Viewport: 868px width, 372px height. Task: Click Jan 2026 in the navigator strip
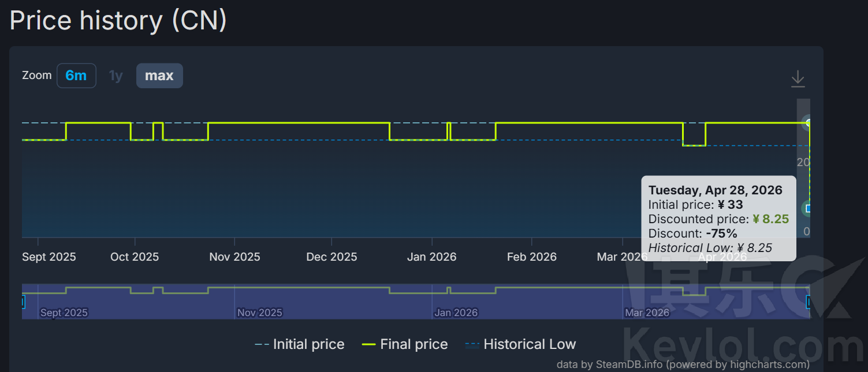(x=456, y=313)
